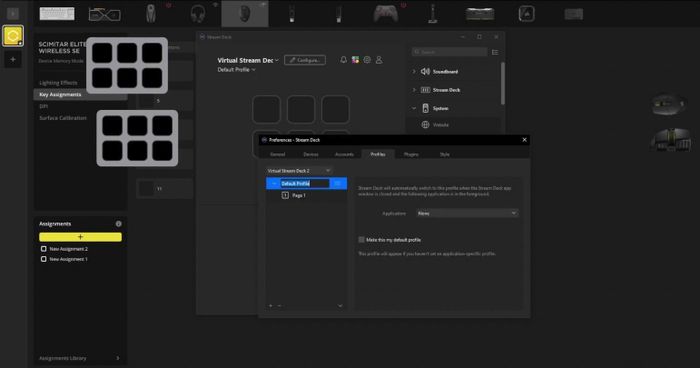Check the New Assignment 1 checkbox
This screenshot has width=700, height=368.
coord(43,259)
